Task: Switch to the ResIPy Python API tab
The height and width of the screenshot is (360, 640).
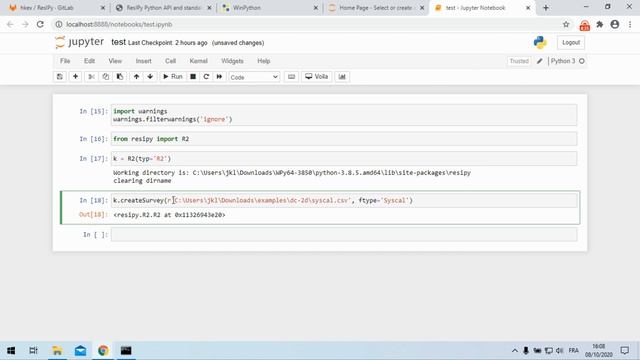Action: point(163,8)
